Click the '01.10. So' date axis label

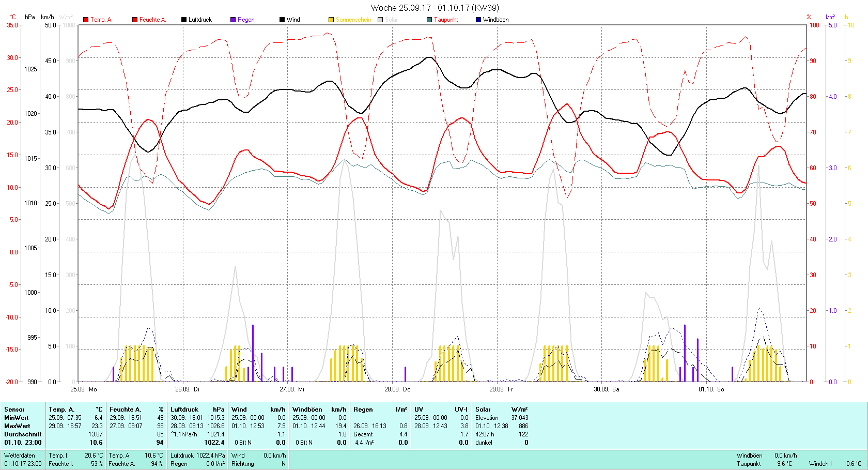[x=711, y=389]
